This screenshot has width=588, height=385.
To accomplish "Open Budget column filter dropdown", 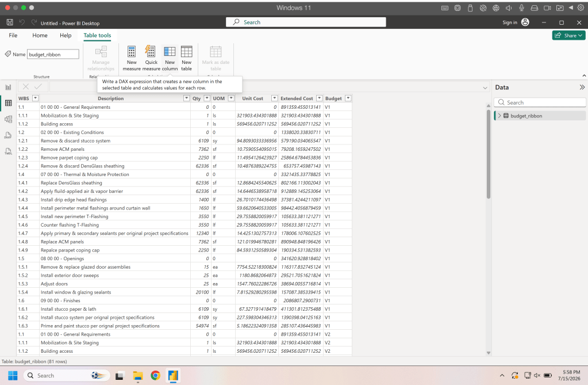I will 348,98.
